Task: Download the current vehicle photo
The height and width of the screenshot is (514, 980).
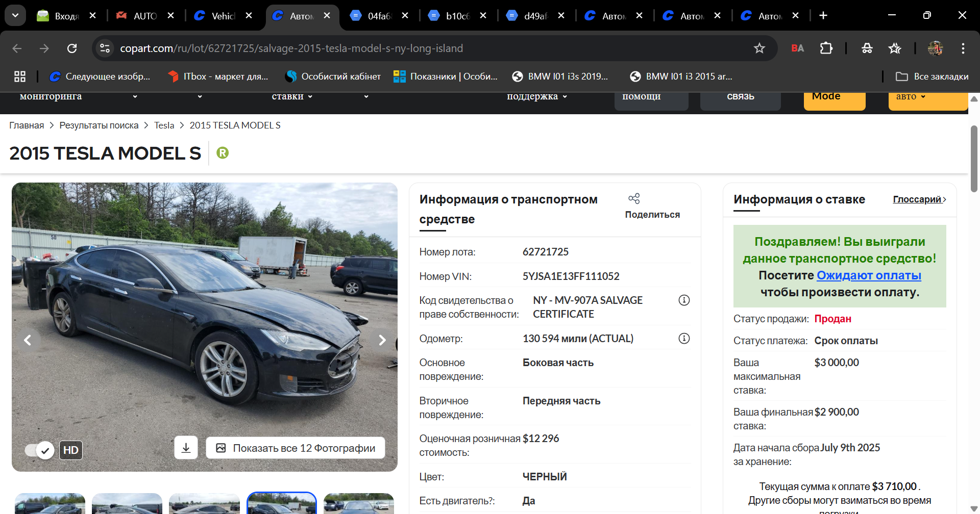Action: pos(186,448)
